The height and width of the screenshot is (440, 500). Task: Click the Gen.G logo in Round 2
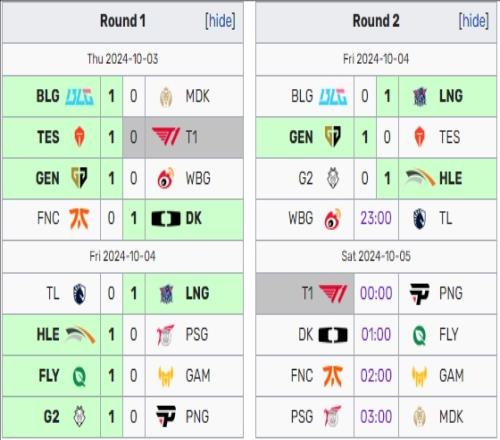coord(333,137)
